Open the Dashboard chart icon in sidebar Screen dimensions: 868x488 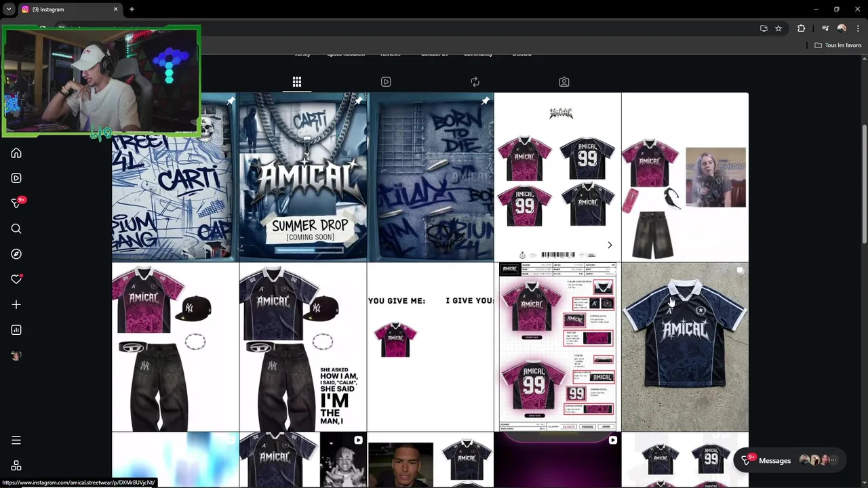[x=16, y=330]
